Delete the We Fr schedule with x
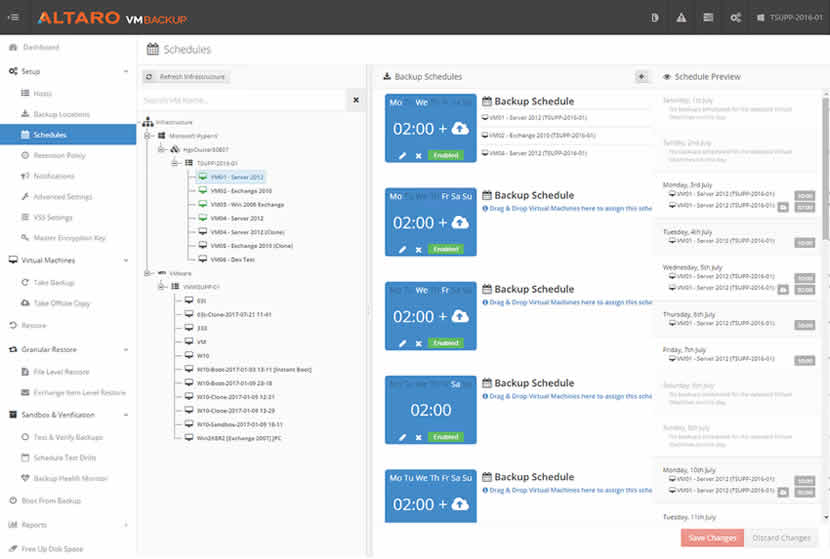Viewport: 830px width, 559px height. 419,343
